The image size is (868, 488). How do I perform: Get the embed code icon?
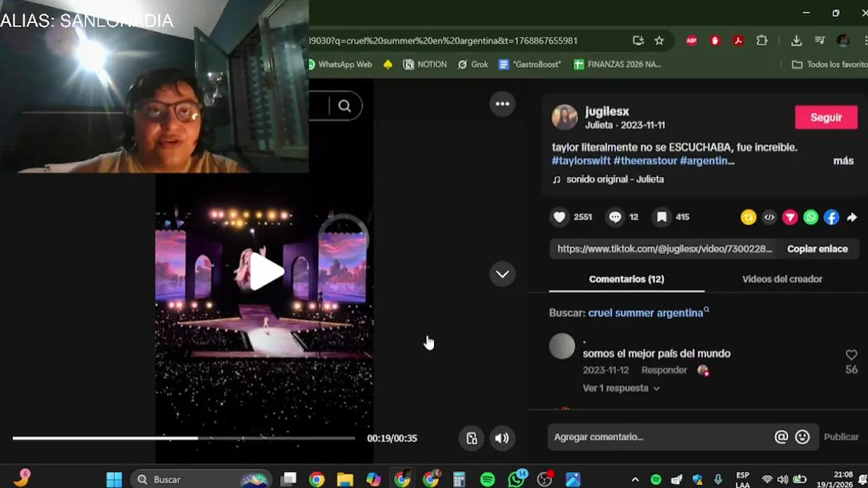click(769, 217)
